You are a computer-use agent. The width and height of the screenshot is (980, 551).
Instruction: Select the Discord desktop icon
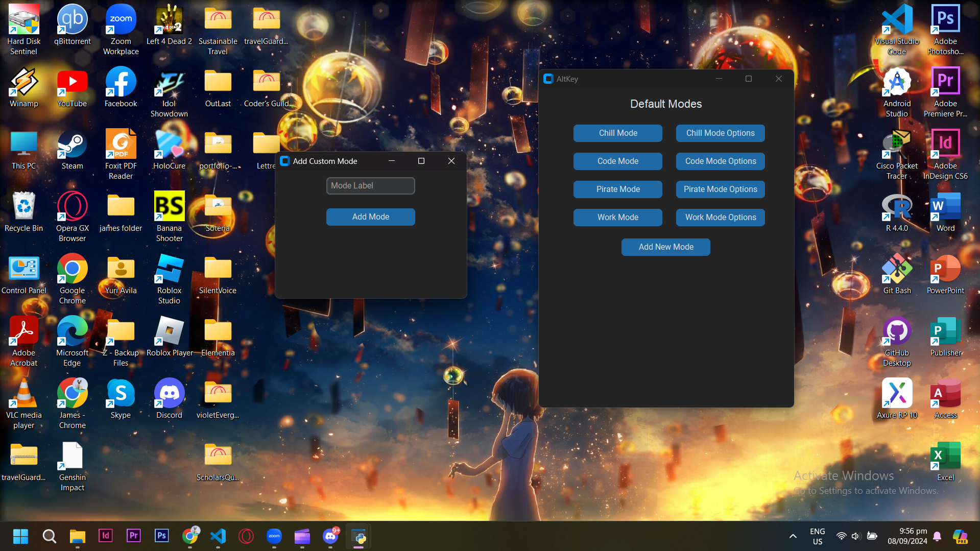[169, 398]
